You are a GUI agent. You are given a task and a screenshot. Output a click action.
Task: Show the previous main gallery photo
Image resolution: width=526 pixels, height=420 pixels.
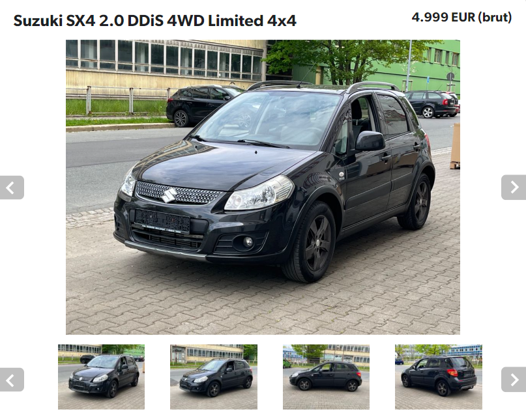[12, 188]
